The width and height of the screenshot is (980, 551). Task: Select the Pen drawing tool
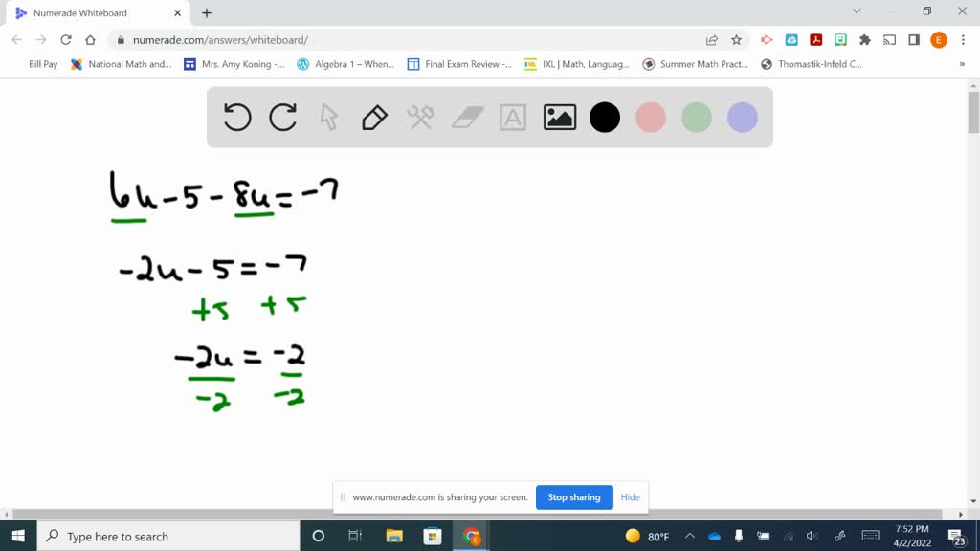373,117
